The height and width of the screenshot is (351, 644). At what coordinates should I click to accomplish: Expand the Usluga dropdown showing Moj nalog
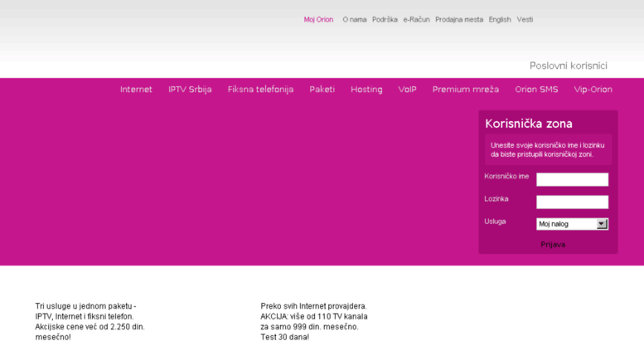point(572,224)
